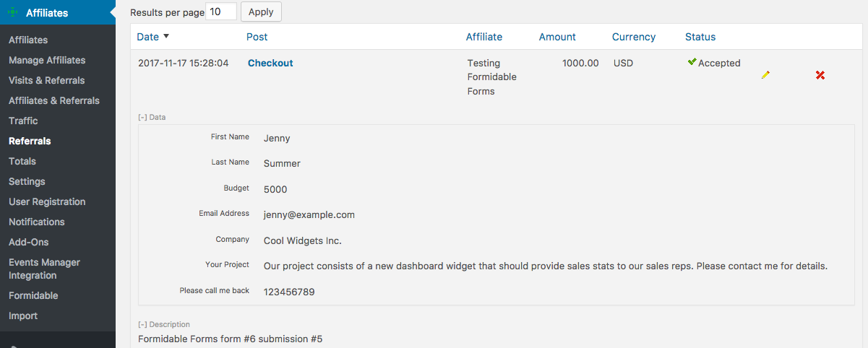Toggle Date column sort arrow
868x348 pixels.
(166, 36)
